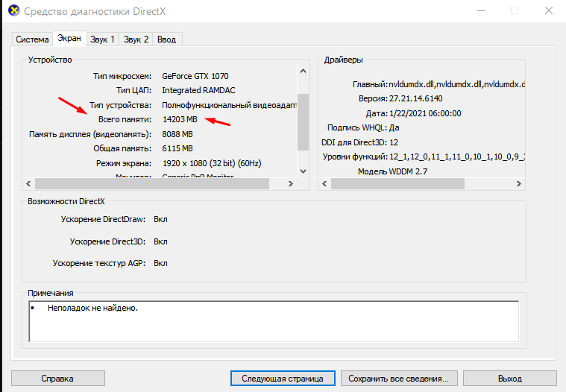This screenshot has width=566, height=392.
Task: Click up arrow of Устройство vertical scrollbar
Action: (x=304, y=71)
